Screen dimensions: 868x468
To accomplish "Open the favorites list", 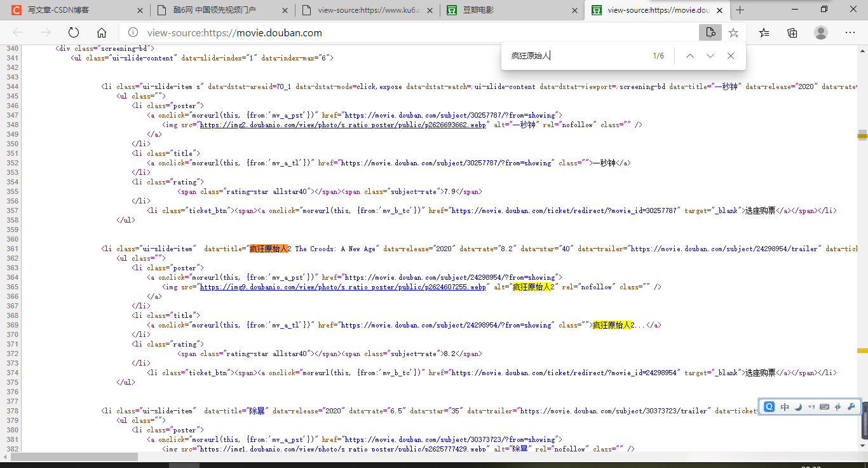I will [x=764, y=33].
